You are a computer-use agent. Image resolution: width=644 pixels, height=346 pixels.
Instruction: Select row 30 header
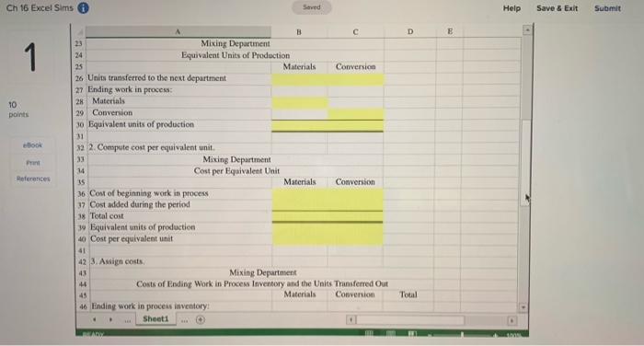[x=80, y=124]
